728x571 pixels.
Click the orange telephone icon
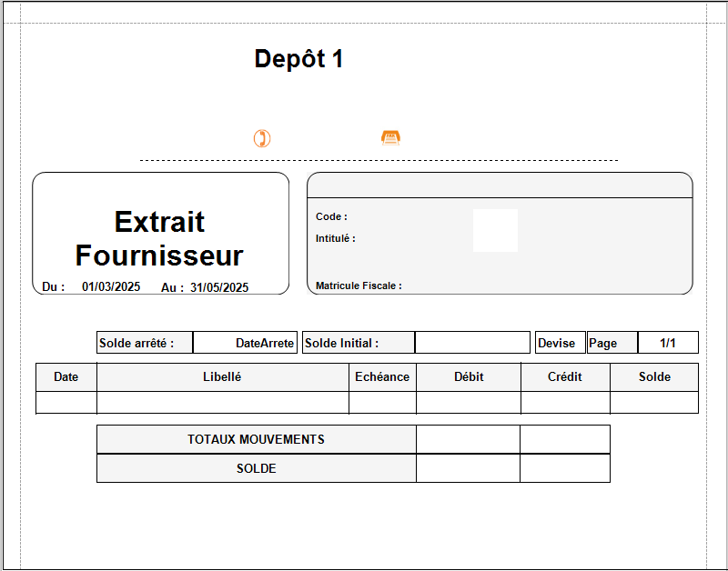point(263,137)
